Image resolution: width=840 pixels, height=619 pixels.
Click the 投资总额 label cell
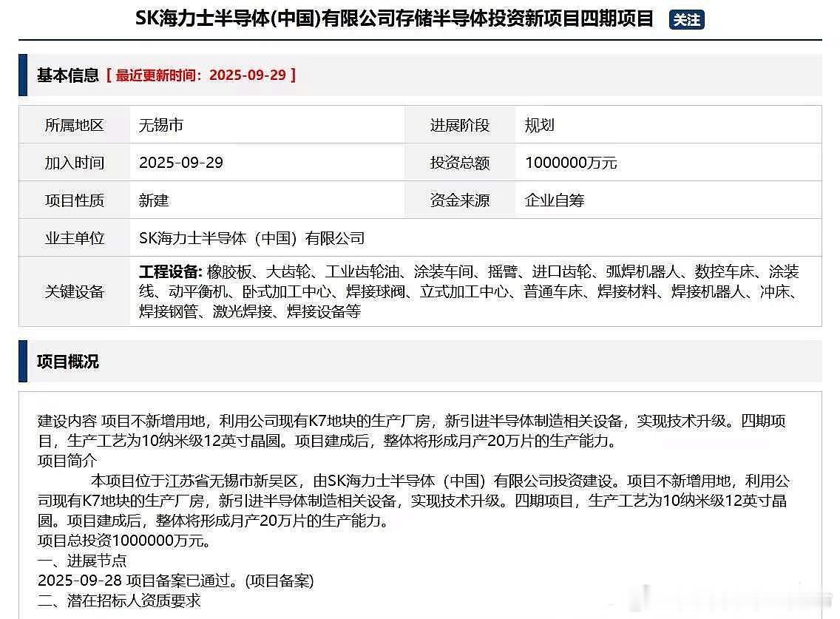(x=460, y=163)
